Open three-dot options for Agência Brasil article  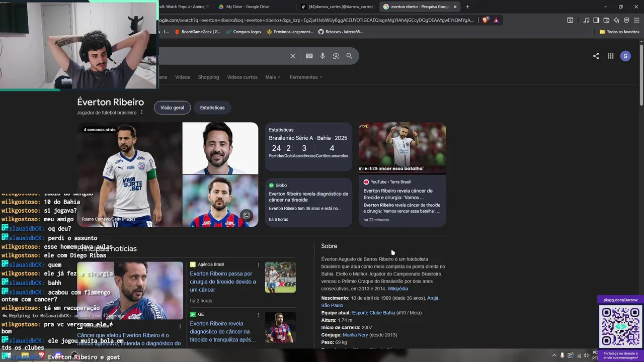(x=259, y=264)
